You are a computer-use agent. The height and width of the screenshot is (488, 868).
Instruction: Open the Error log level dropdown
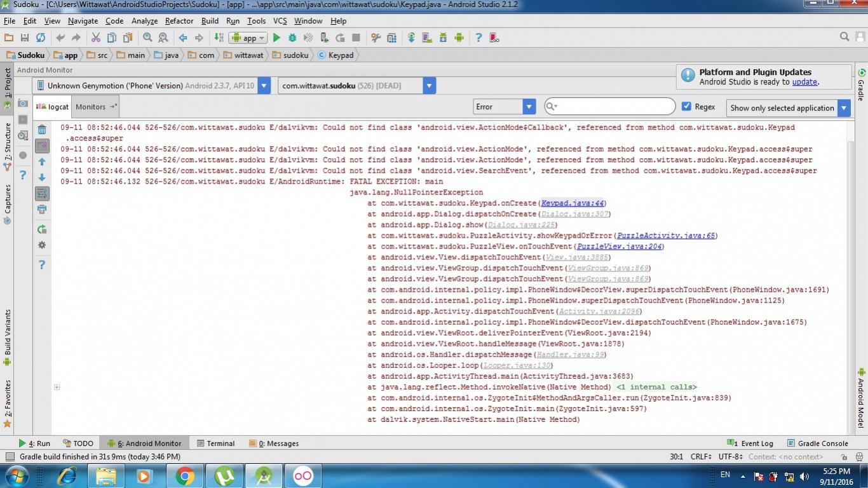[x=505, y=107]
